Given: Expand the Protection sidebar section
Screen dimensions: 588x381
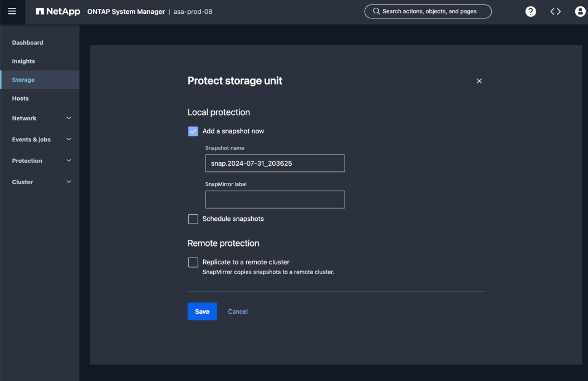Looking at the screenshot, I should (x=69, y=161).
